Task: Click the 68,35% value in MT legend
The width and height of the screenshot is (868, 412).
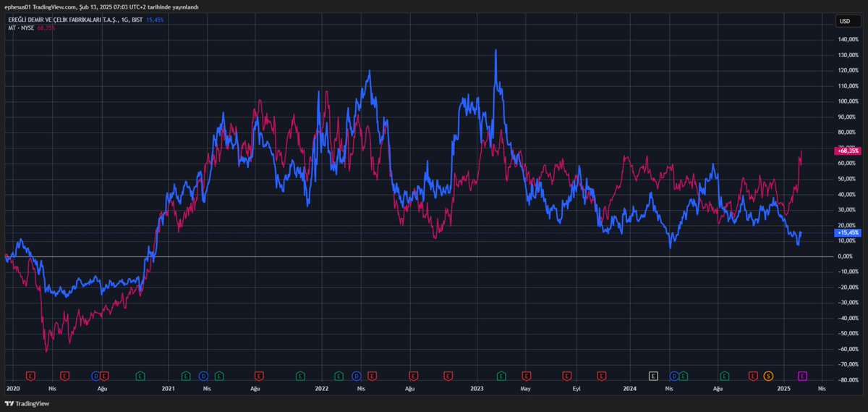Action: [x=46, y=28]
